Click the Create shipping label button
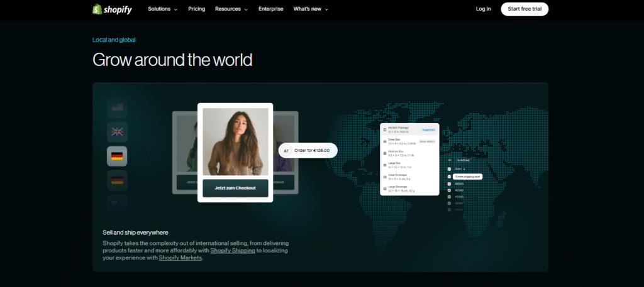Image resolution: width=644 pixels, height=287 pixels. pyautogui.click(x=467, y=176)
